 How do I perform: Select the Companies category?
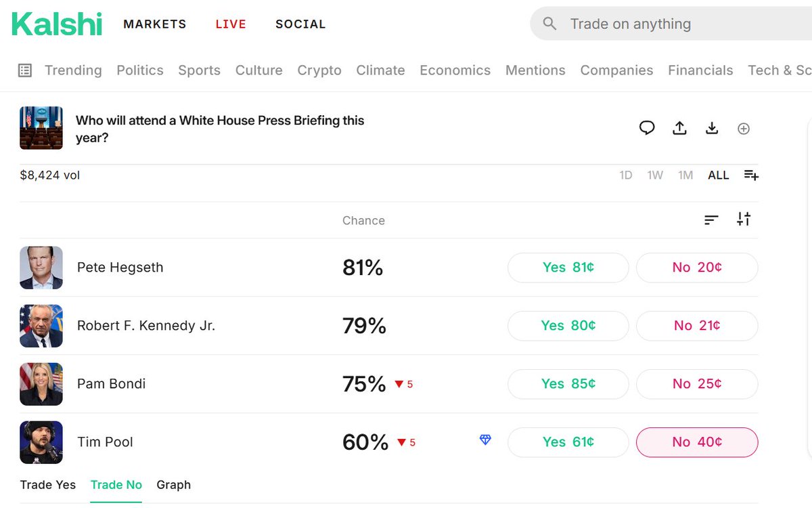click(x=616, y=70)
